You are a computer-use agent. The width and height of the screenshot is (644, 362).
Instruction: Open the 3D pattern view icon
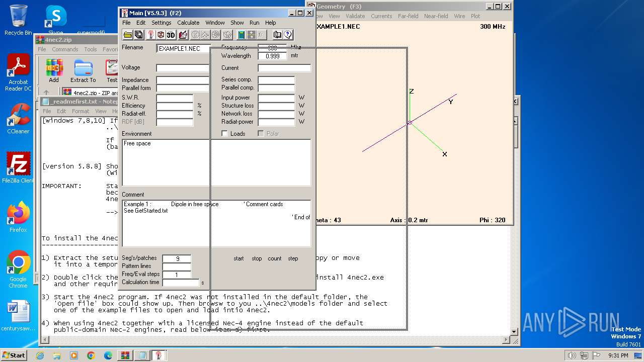coord(171,35)
